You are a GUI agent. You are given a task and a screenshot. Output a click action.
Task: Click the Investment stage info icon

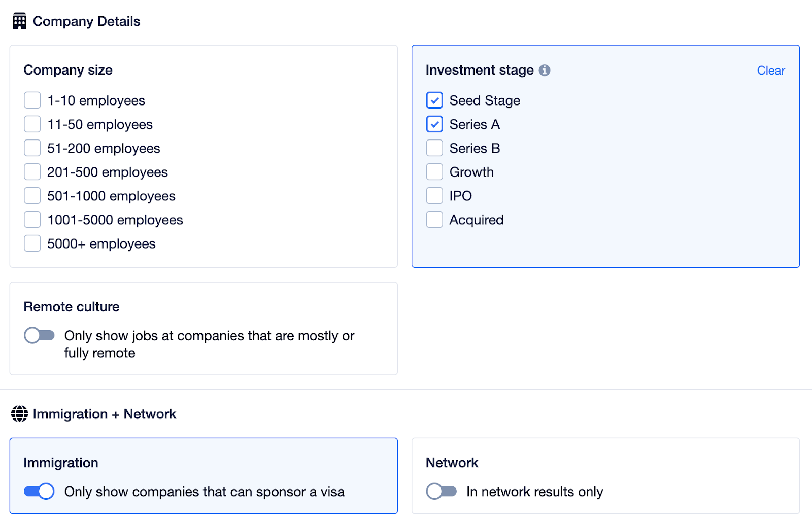coord(545,71)
